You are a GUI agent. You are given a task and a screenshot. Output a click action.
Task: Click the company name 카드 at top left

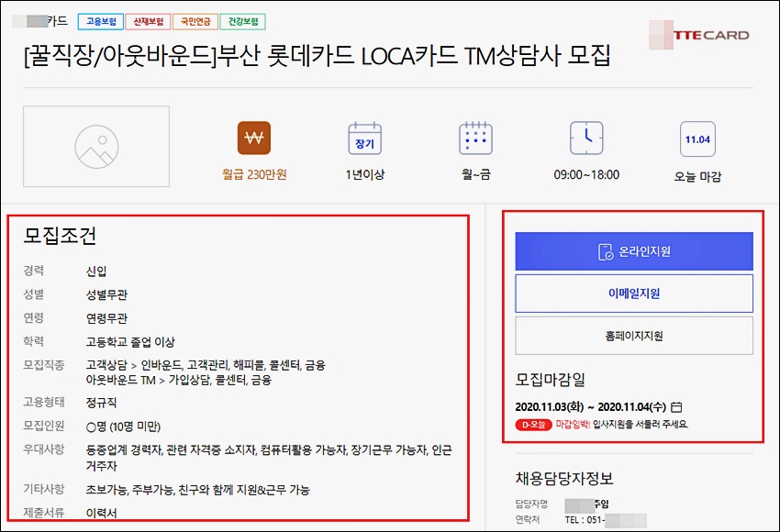40,21
